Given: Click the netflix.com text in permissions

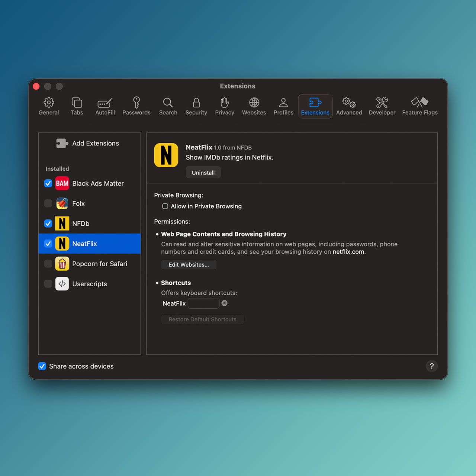Looking at the screenshot, I should [348, 252].
